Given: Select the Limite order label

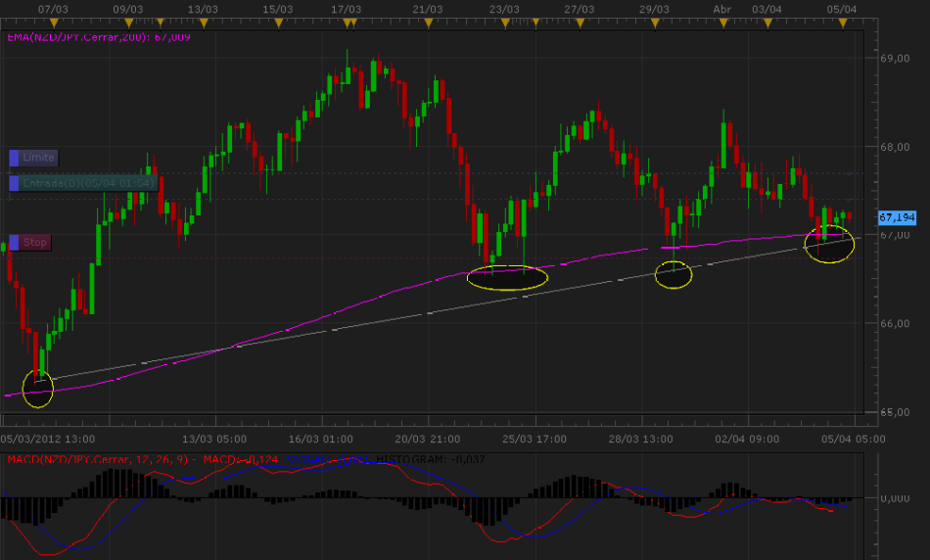Looking at the screenshot, I should pyautogui.click(x=39, y=158).
